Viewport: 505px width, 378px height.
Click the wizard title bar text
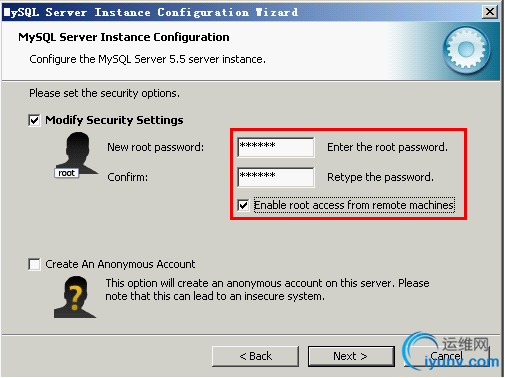(x=151, y=12)
